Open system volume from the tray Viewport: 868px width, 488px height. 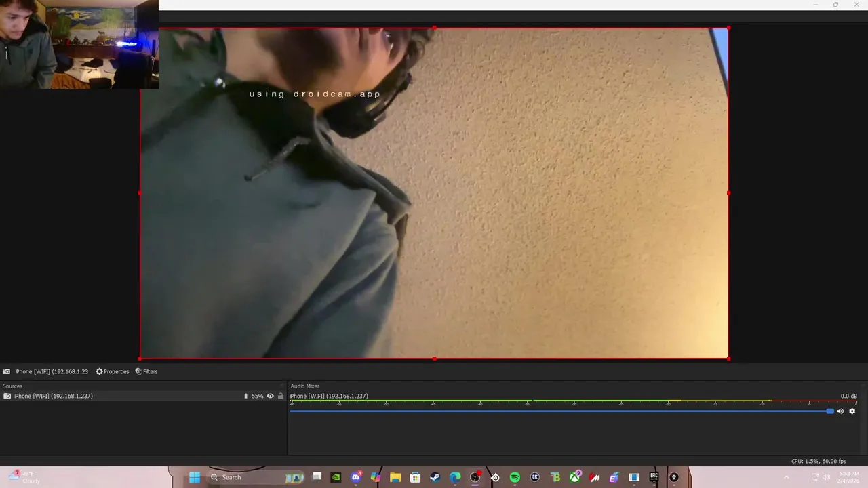[x=827, y=477]
